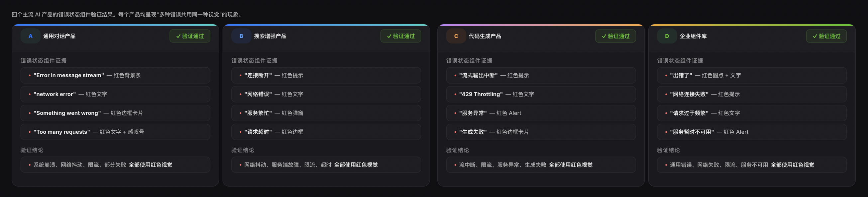Select the "服务繁忙" 红色弹窗 row
Image resolution: width=868 pixels, height=197 pixels.
326,113
